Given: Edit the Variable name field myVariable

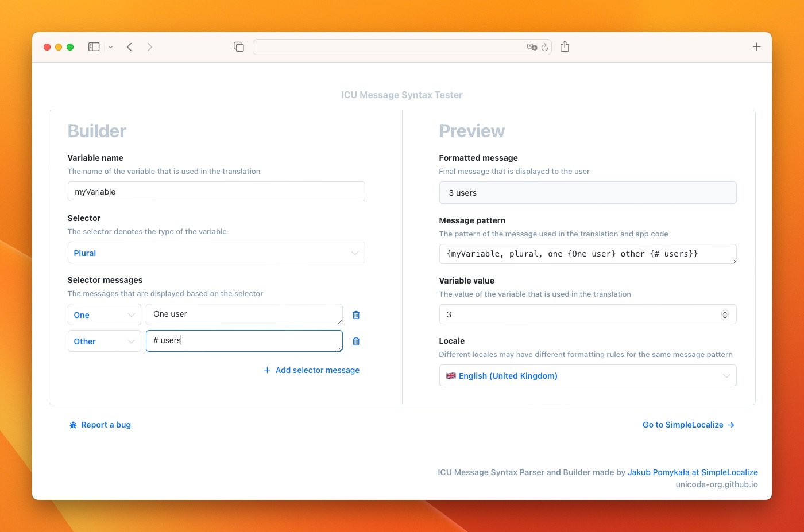Looking at the screenshot, I should pos(216,192).
